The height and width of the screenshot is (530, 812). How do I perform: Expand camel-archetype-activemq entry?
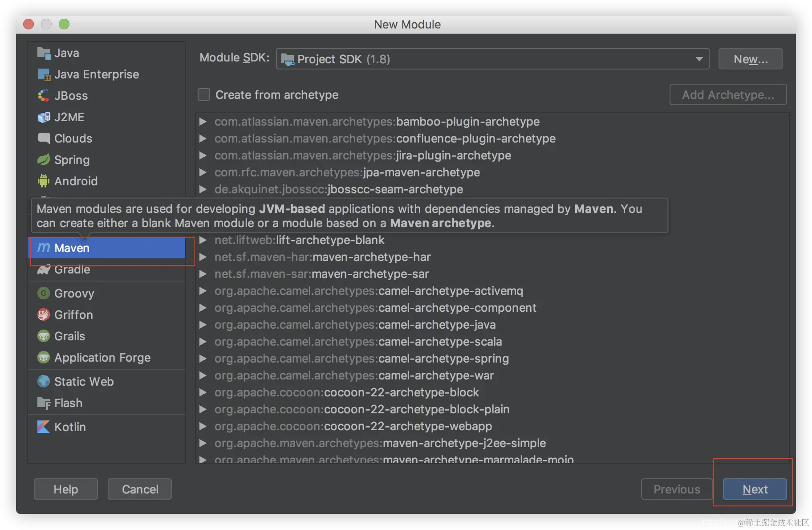[x=203, y=291]
